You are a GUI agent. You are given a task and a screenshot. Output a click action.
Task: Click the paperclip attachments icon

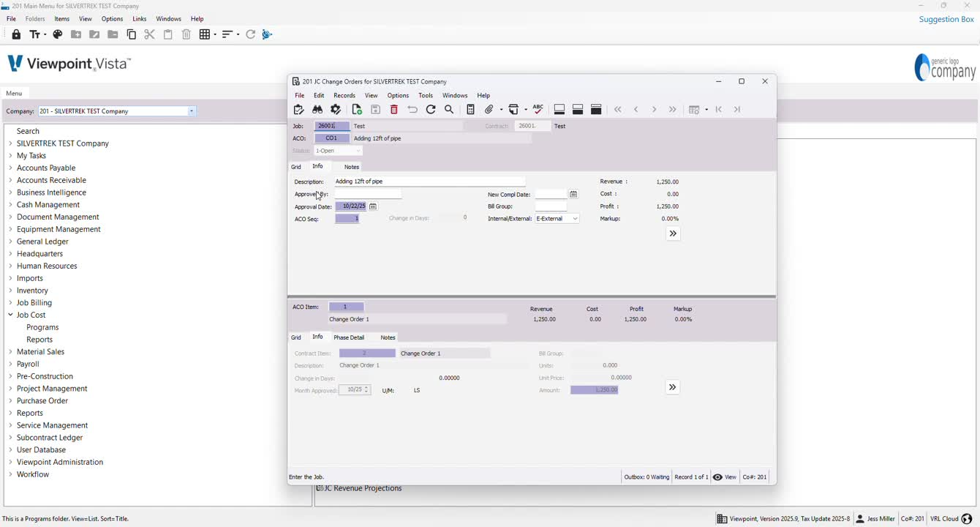(x=489, y=110)
